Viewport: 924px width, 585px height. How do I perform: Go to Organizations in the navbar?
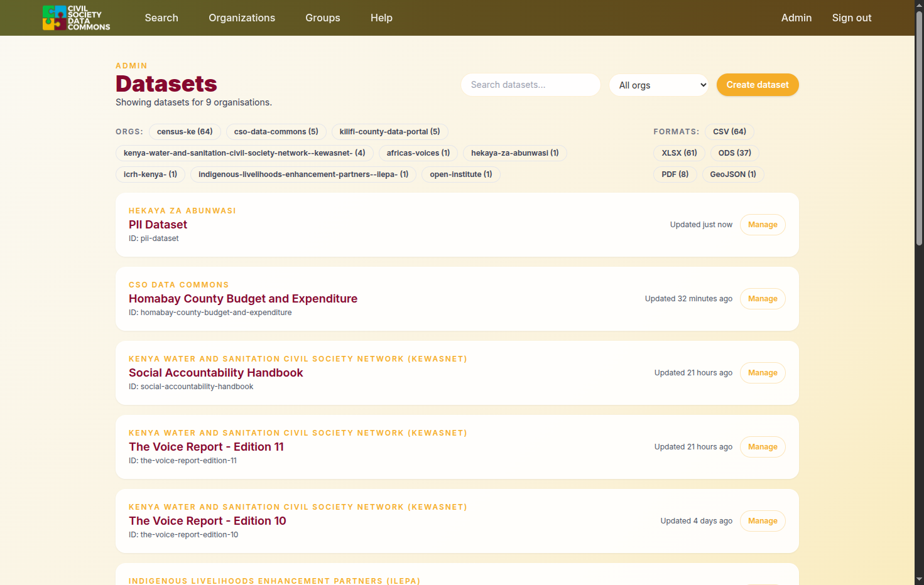242,18
